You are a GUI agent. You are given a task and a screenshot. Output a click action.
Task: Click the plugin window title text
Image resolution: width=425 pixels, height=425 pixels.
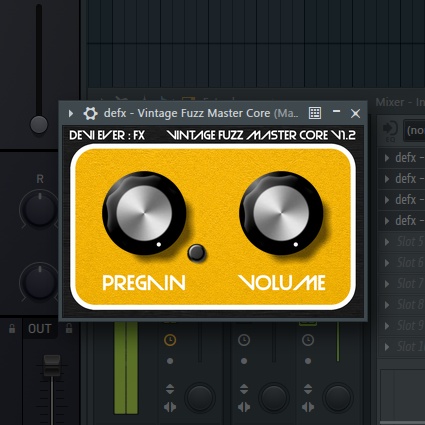click(x=201, y=113)
